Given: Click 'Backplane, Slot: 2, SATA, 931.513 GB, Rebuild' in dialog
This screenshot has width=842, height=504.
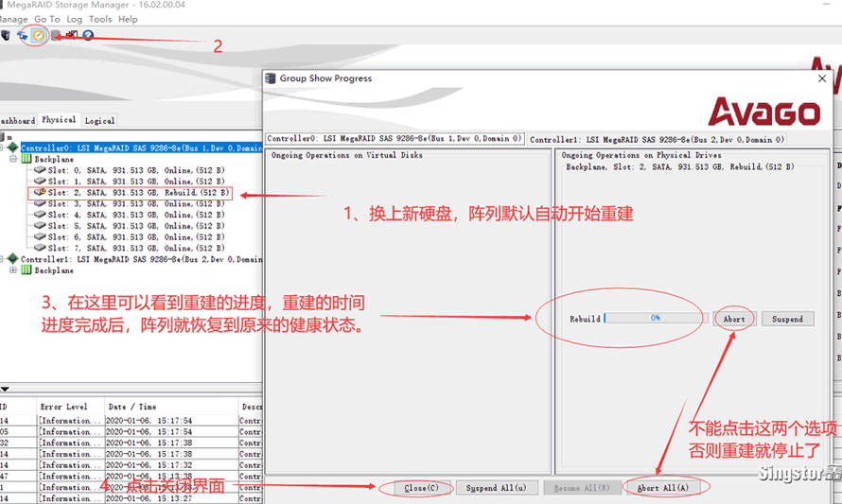Looking at the screenshot, I should 679,167.
